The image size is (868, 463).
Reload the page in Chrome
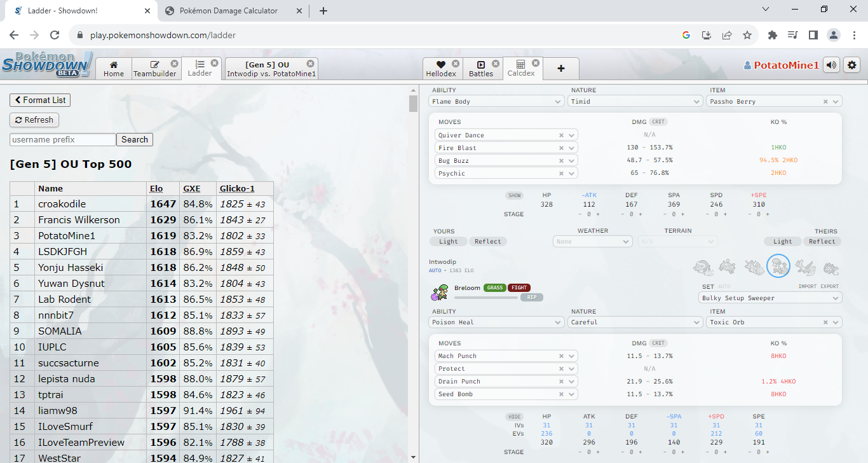point(55,35)
